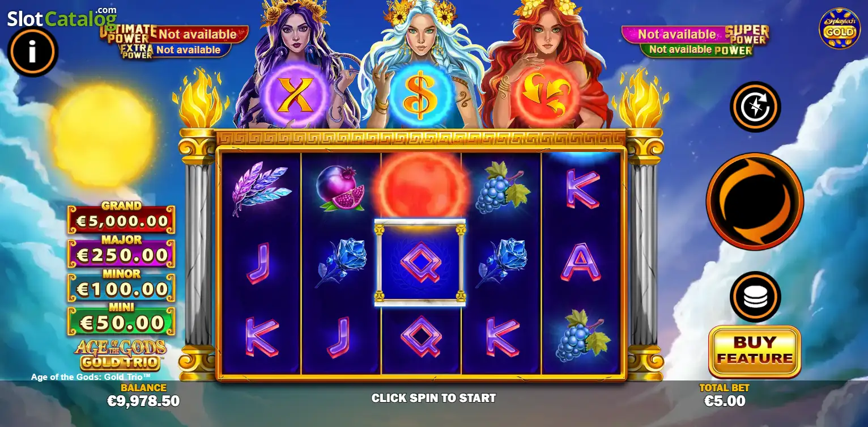
Task: Click the purple X multiplier orb
Action: click(298, 95)
